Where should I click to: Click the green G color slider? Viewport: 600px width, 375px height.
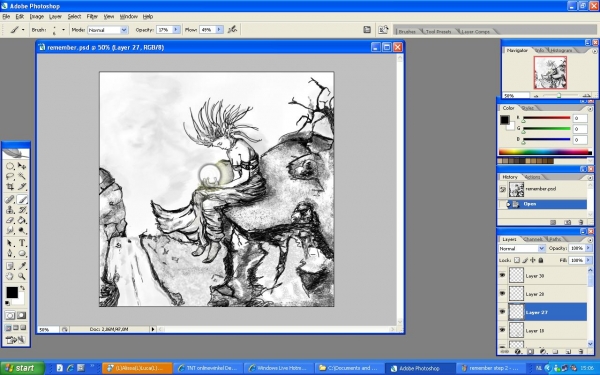coord(546,129)
